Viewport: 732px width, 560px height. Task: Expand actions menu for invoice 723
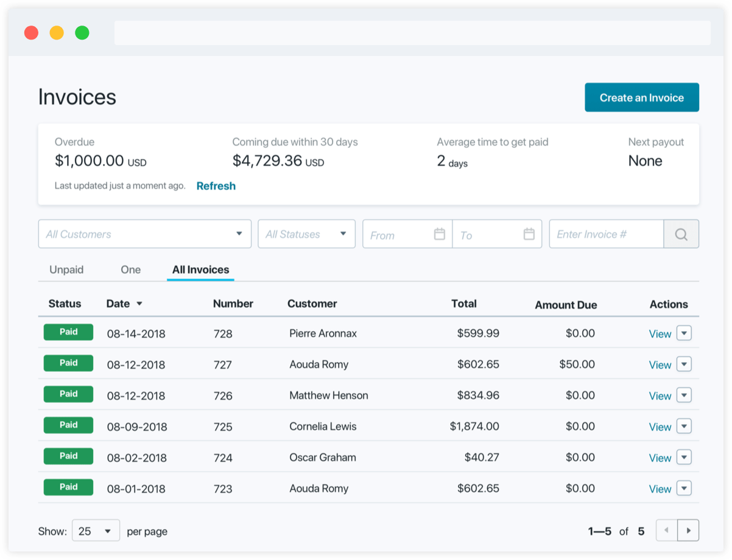tap(684, 489)
